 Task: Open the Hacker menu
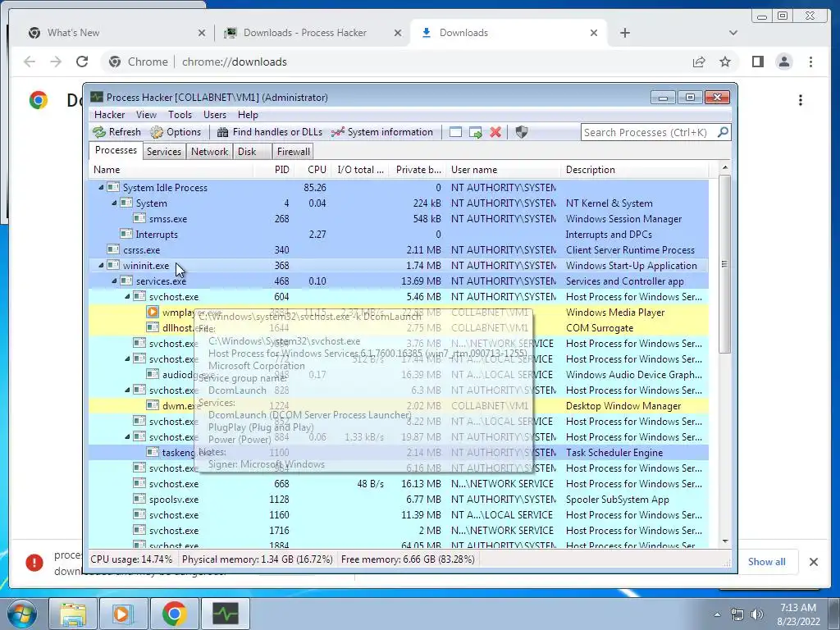click(x=109, y=115)
